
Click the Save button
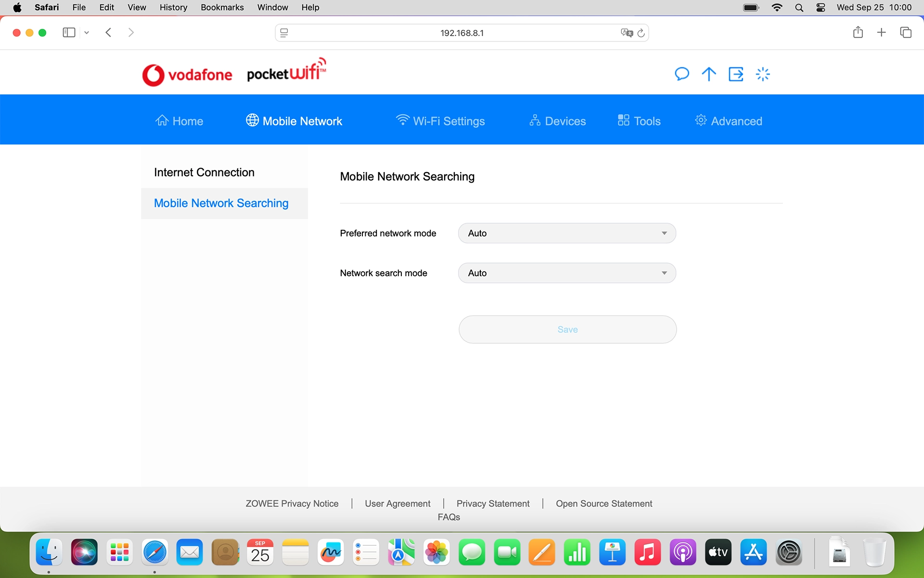coord(567,329)
